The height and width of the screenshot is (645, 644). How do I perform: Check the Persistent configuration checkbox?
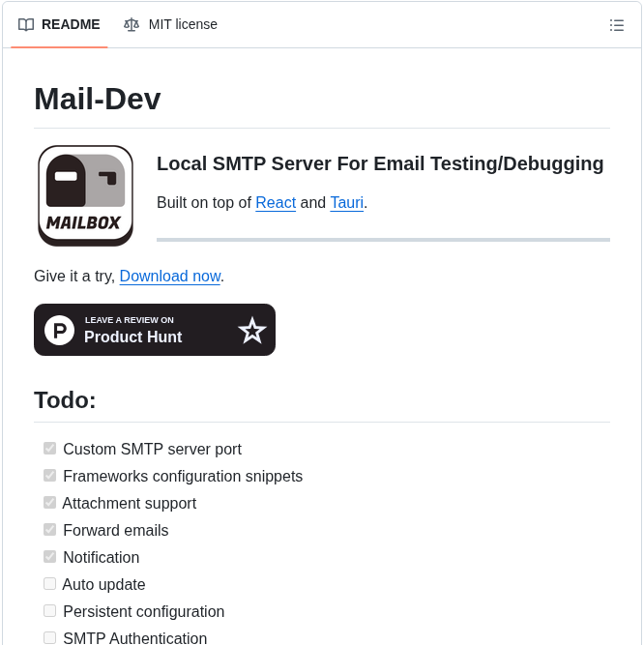point(49,611)
